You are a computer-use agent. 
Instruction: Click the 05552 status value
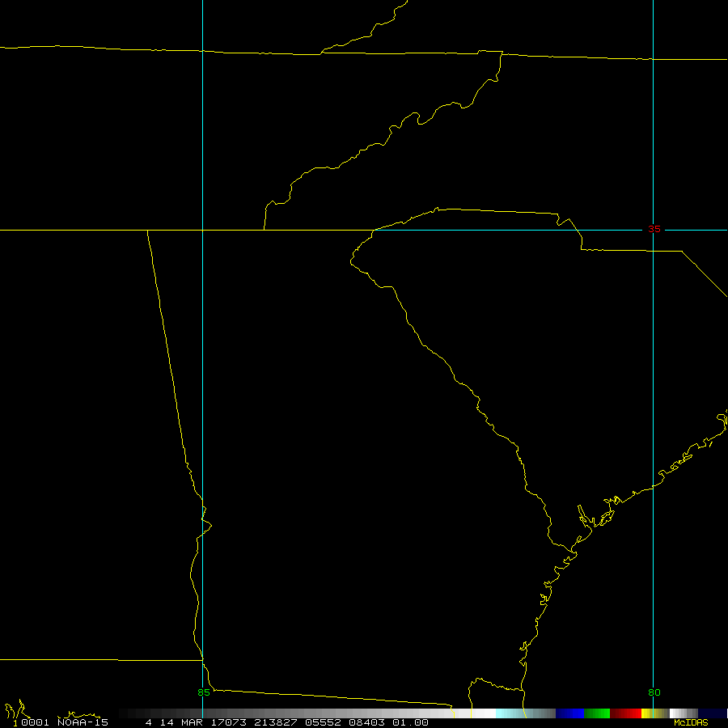point(323,722)
